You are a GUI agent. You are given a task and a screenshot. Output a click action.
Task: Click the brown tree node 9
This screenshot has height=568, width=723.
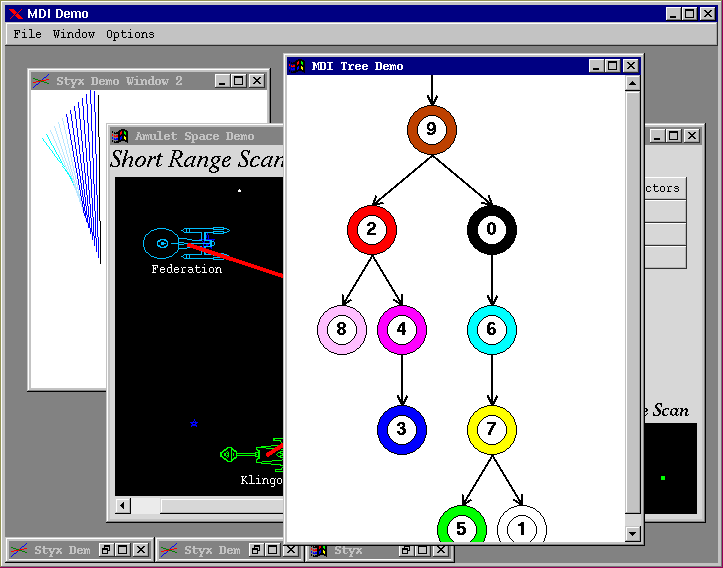click(x=431, y=129)
